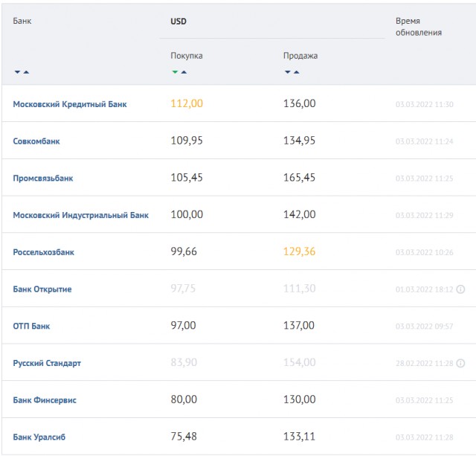The height and width of the screenshot is (456, 476).
Task: Click update time 03.03.2022 11:29
Action: 425,216
